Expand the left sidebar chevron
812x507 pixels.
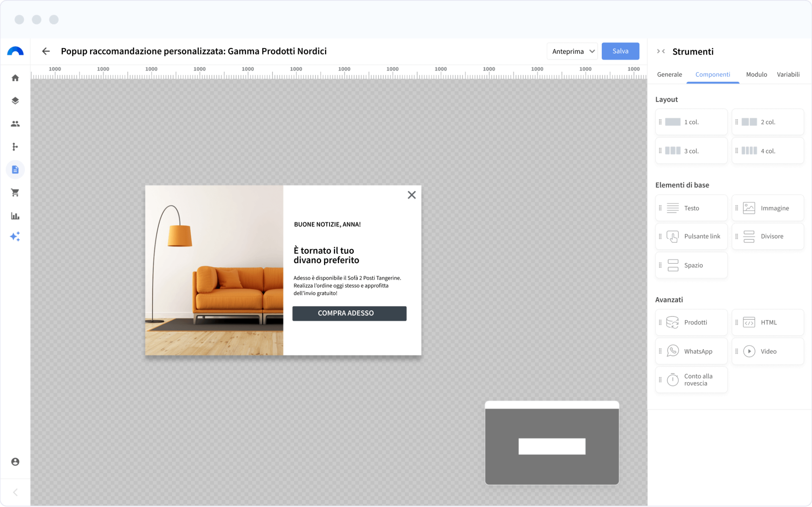click(x=15, y=492)
